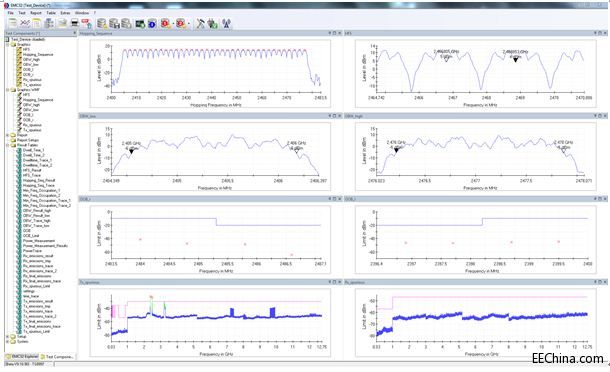This screenshot has height=372, width=610.
Task: Click the blue circle database icon
Action: 152,24
